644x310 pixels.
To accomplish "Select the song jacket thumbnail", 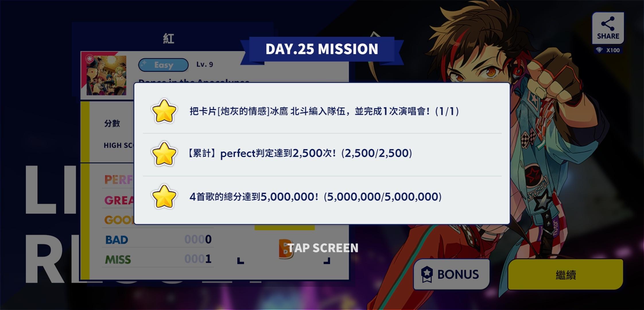I will [106, 75].
